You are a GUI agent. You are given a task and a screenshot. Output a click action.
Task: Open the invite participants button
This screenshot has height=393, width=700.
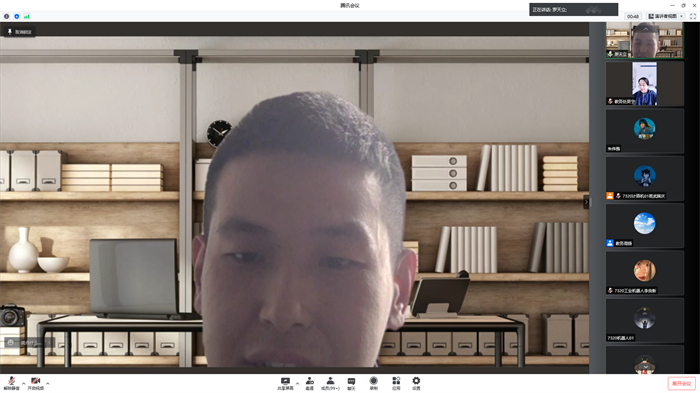(x=309, y=383)
